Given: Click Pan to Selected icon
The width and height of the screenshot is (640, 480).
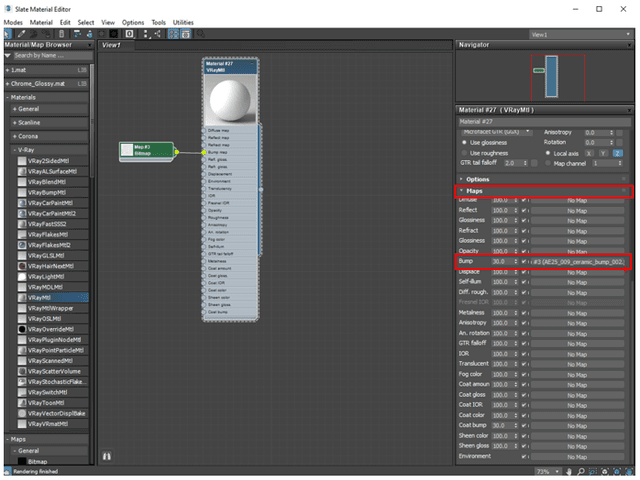Looking at the screenshot, I should (x=629, y=472).
